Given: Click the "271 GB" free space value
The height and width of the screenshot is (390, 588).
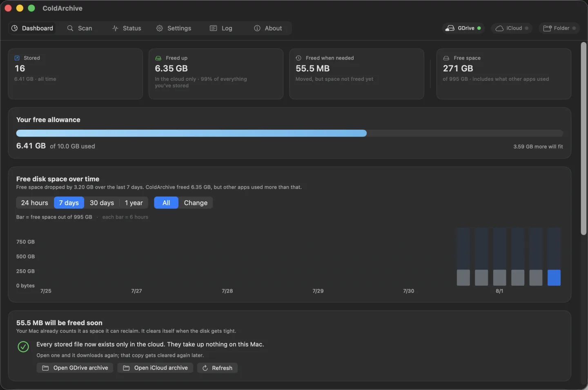Looking at the screenshot, I should click(x=458, y=69).
